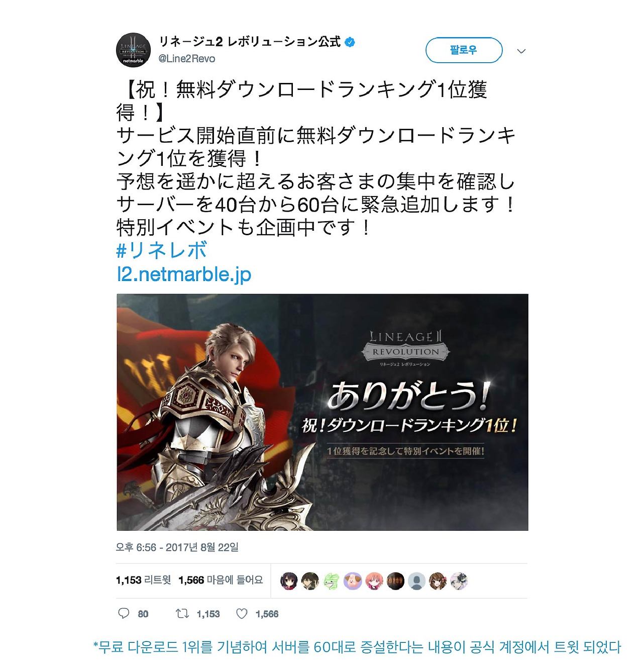This screenshot has height=672, width=643.
Task: View the 1,566 마음에 들어요 likes list
Action: point(221,580)
